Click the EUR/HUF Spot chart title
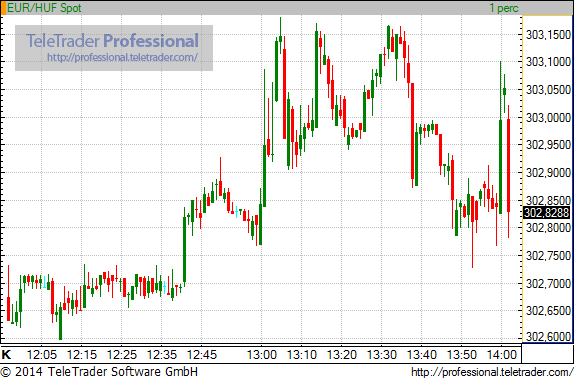Image resolution: width=574 pixels, height=381 pixels. (44, 8)
